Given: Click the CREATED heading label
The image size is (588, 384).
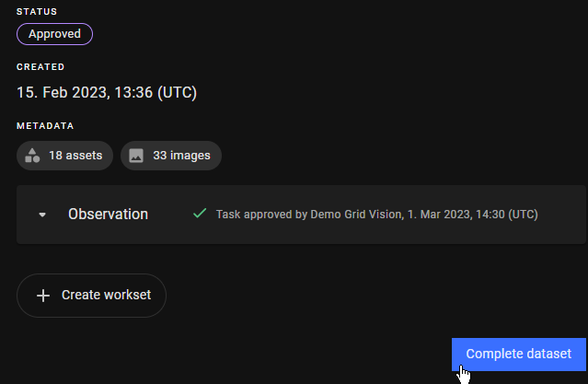Looking at the screenshot, I should pos(40,67).
